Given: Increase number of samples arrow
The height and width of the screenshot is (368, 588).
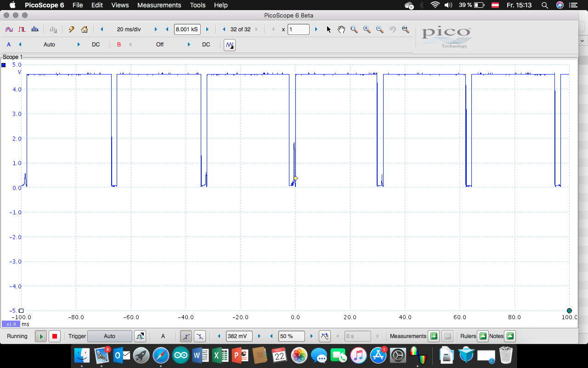Looking at the screenshot, I should (x=207, y=29).
